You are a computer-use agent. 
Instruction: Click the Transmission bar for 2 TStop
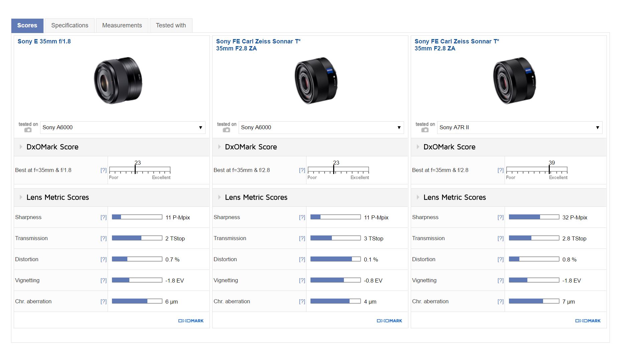[x=137, y=238]
